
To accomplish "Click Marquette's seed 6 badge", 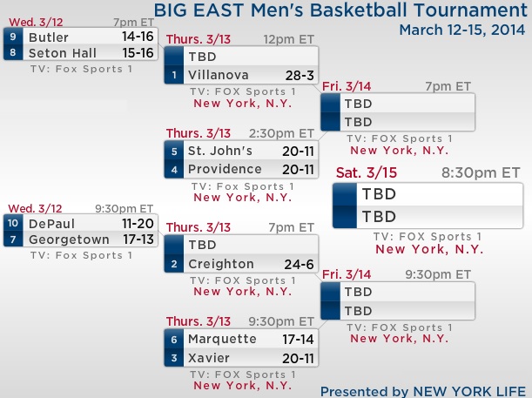I will point(174,339).
